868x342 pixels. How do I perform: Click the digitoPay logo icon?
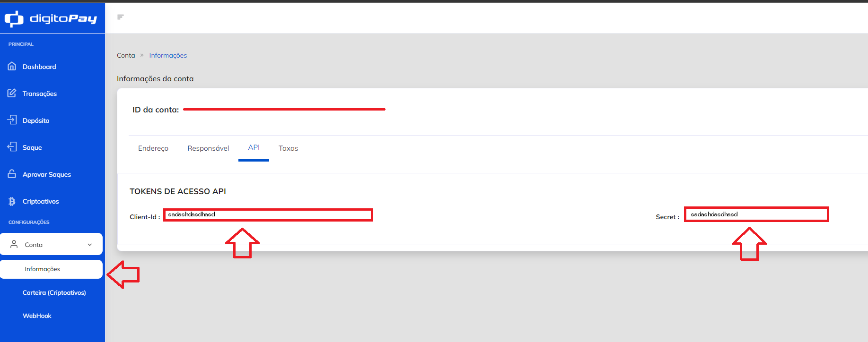point(14,18)
